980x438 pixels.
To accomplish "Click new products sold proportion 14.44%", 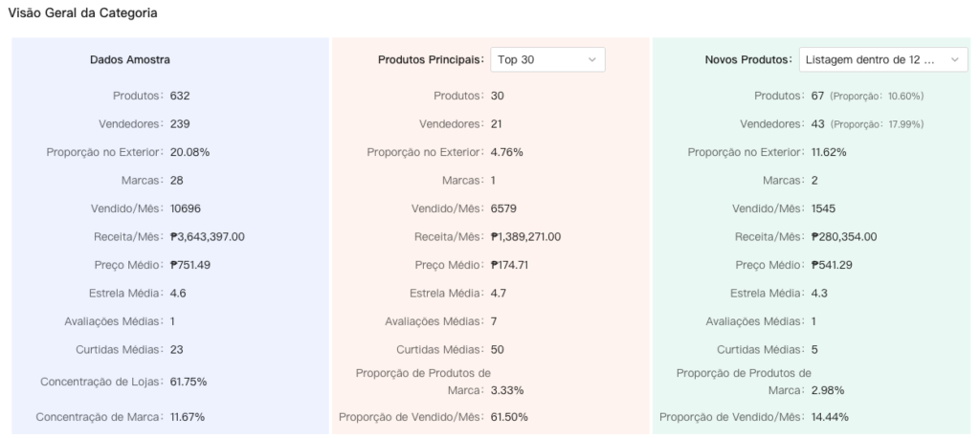I will [x=830, y=417].
